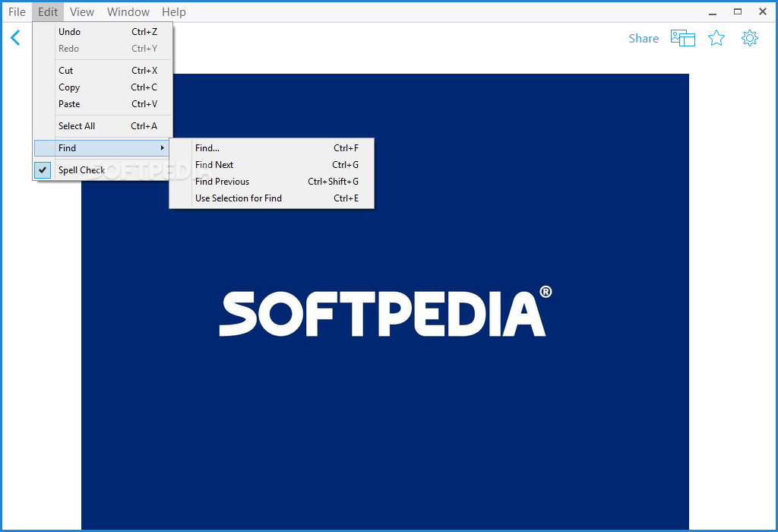Open the Help menu

click(174, 12)
